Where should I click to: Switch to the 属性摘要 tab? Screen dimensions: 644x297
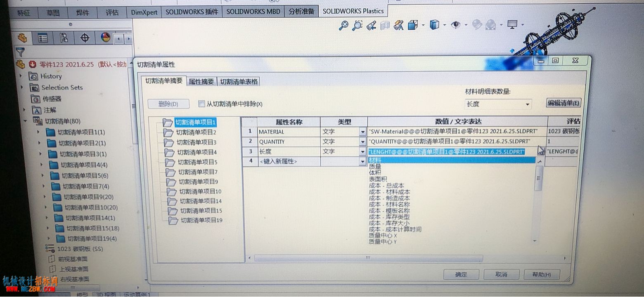(201, 82)
